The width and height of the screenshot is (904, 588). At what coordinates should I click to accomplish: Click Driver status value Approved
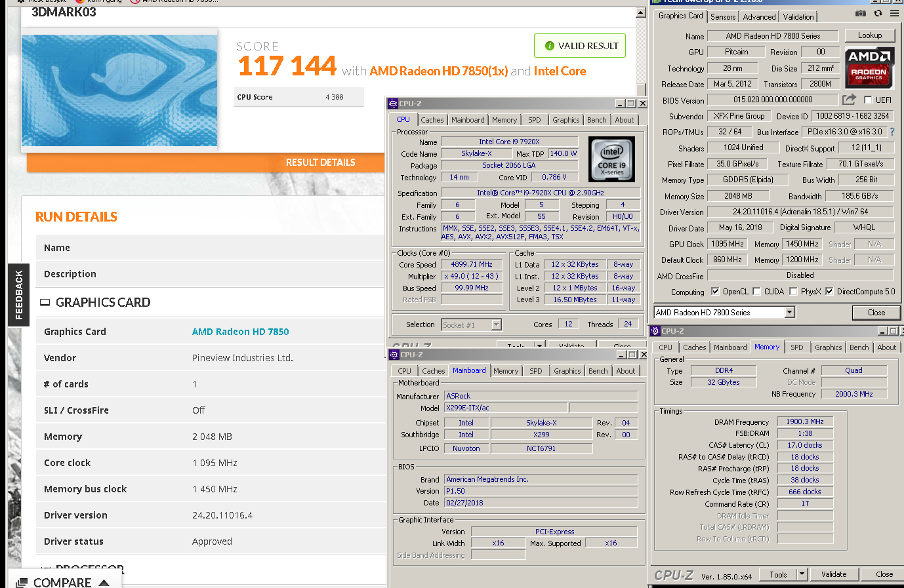212,541
